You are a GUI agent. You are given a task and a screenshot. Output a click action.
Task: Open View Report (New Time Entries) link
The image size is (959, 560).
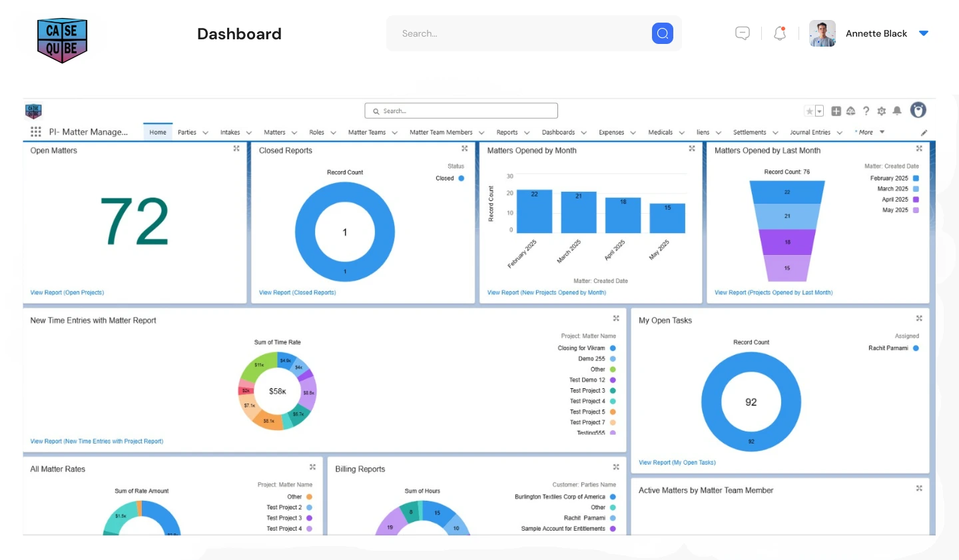click(97, 441)
